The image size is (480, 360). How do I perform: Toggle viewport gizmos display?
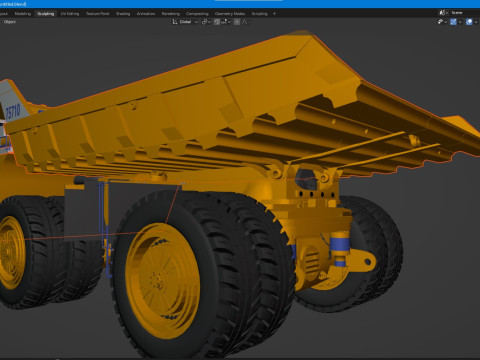[453, 22]
